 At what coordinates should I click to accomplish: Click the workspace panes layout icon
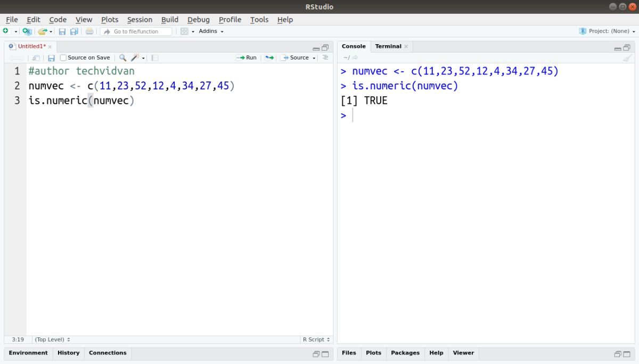[184, 31]
